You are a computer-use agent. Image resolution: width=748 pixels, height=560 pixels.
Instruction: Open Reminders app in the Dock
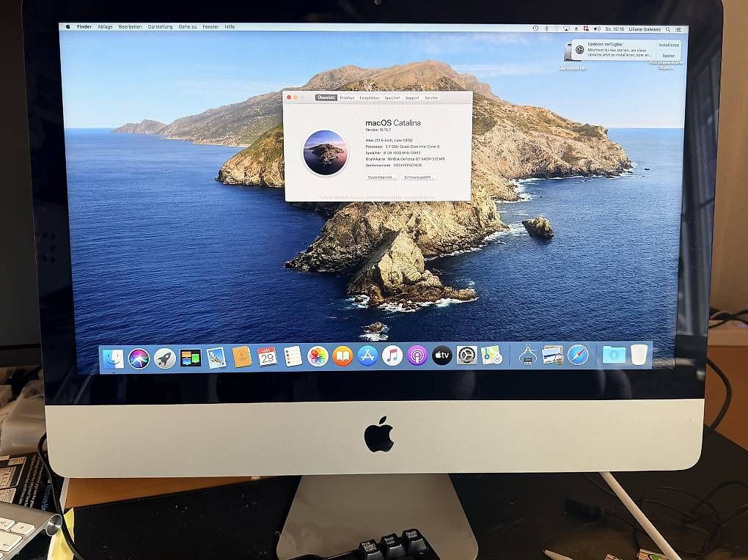pyautogui.click(x=293, y=356)
